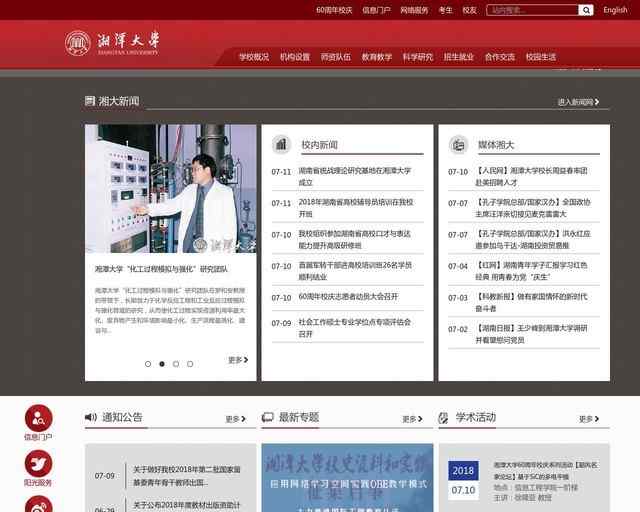Open 更多 beside 学术活动

tap(589, 419)
